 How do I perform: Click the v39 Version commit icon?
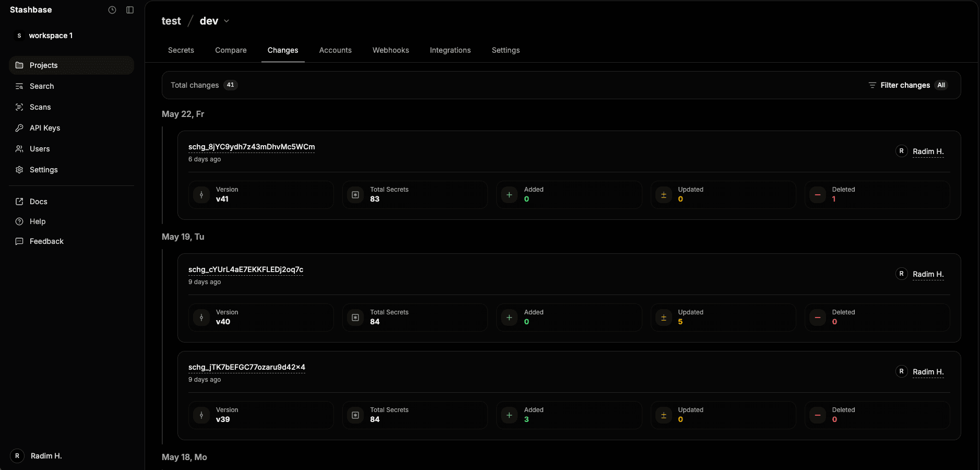[x=201, y=415]
